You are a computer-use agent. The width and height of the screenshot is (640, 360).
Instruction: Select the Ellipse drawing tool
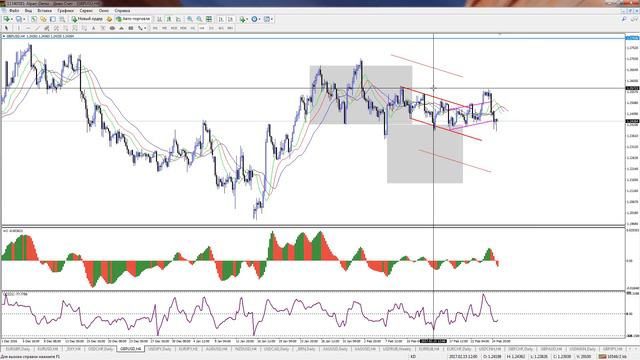(x=112, y=28)
